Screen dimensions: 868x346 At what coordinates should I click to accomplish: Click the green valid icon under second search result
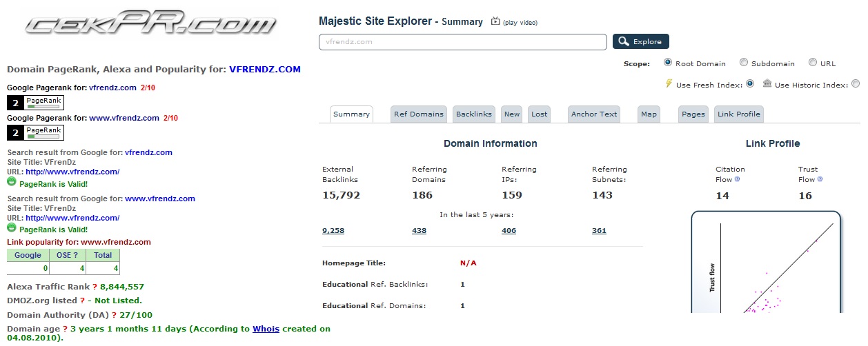(x=12, y=227)
